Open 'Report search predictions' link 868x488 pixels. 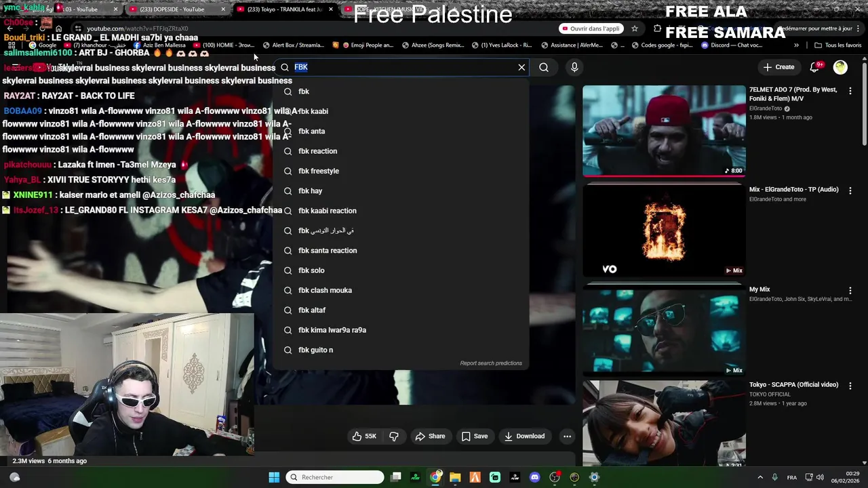coord(491,363)
